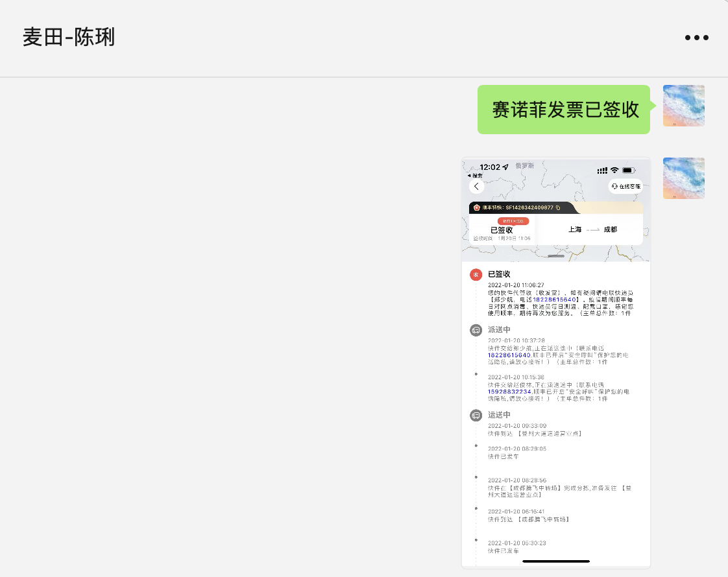Screen dimensions: 728x577
Task: Click the avatar beside the tracking screenshot
Action: pos(683,178)
